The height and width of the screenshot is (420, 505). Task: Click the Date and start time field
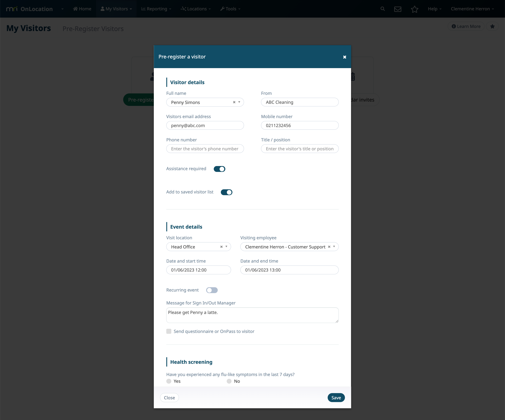coord(199,270)
